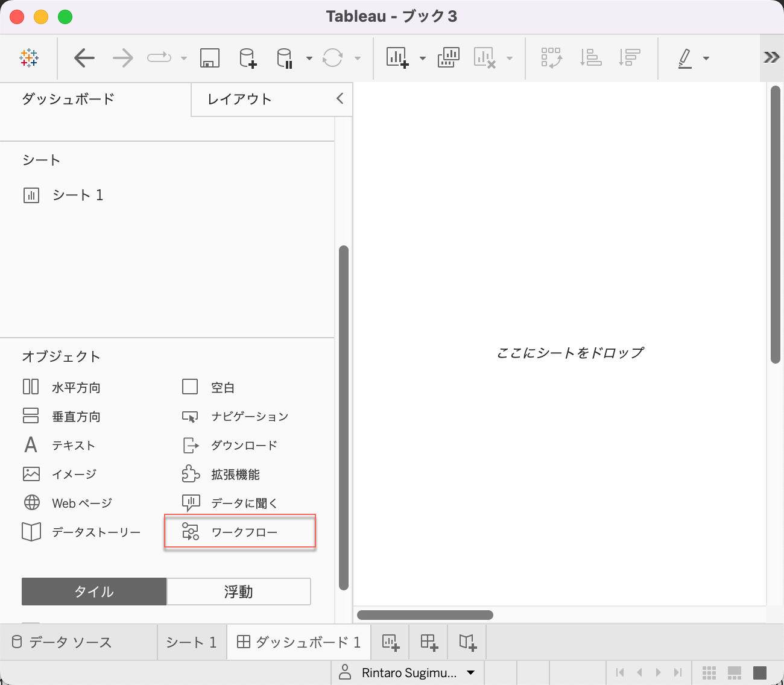Click the save workbook icon
Viewport: 784px width, 685px height.
click(x=210, y=58)
